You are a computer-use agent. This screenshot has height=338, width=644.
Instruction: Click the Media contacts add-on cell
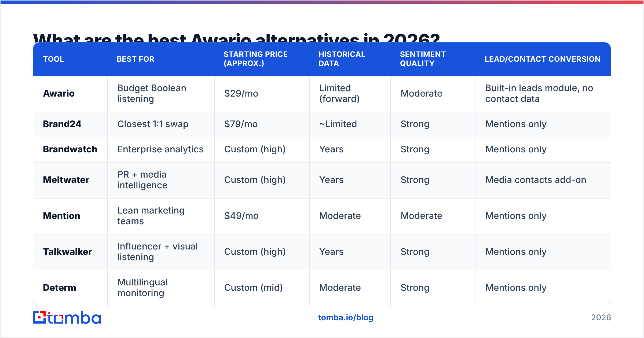coord(543,180)
